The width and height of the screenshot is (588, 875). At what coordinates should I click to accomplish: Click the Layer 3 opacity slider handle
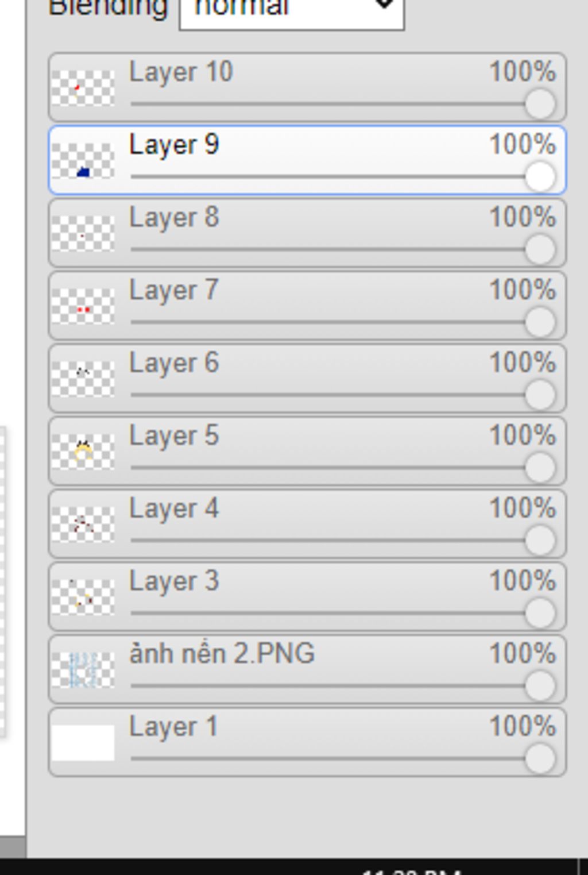pyautogui.click(x=540, y=613)
